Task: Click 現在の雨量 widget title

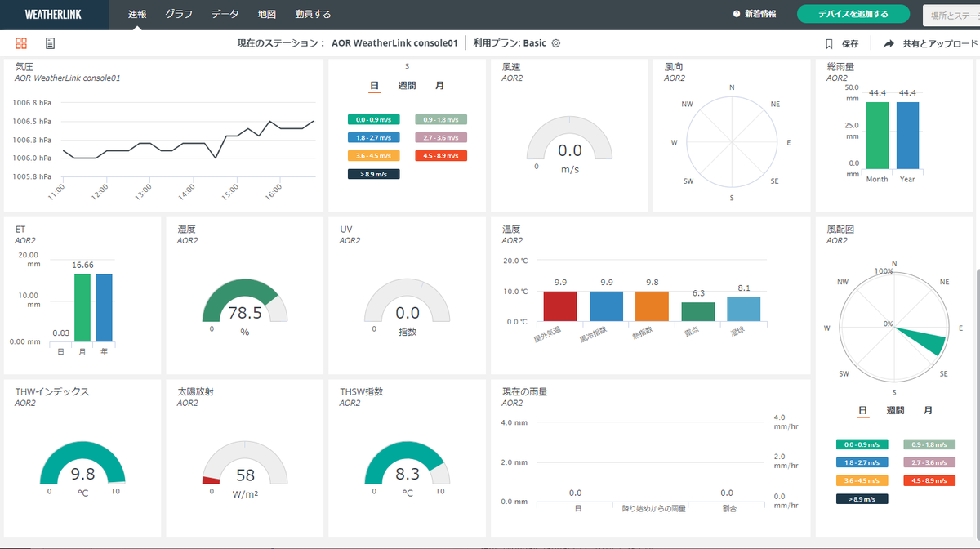Action: (x=524, y=391)
